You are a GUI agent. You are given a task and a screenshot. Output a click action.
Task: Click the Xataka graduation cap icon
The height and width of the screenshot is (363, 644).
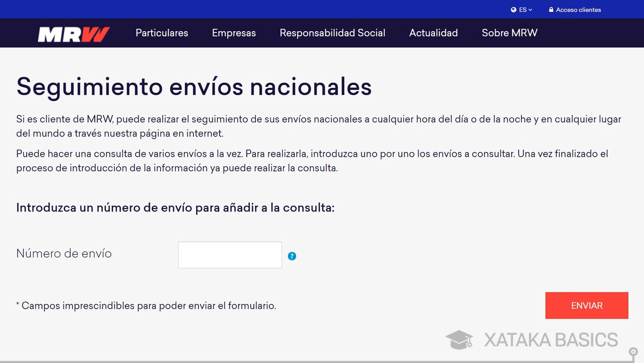click(459, 339)
